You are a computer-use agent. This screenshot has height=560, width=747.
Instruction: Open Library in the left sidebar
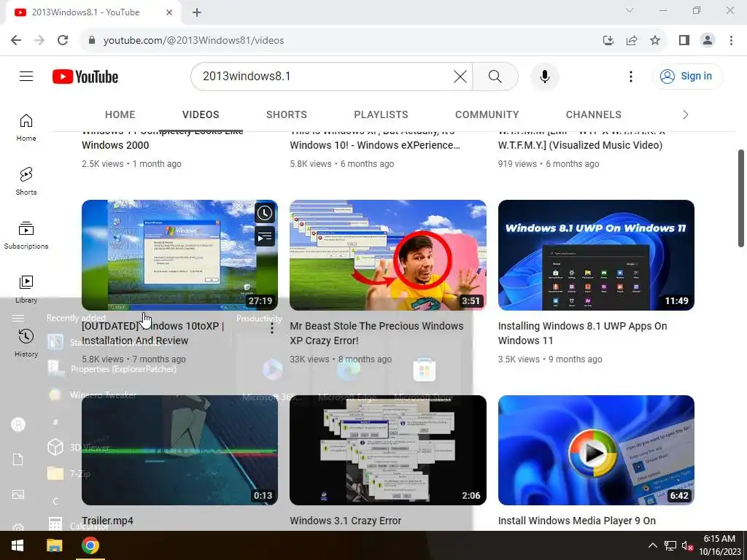(26, 289)
